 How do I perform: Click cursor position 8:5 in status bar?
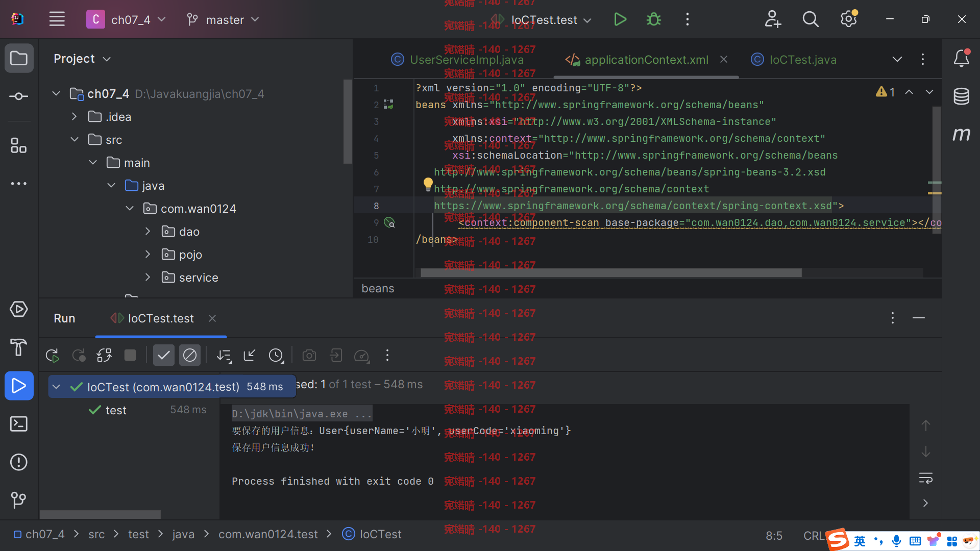point(774,536)
